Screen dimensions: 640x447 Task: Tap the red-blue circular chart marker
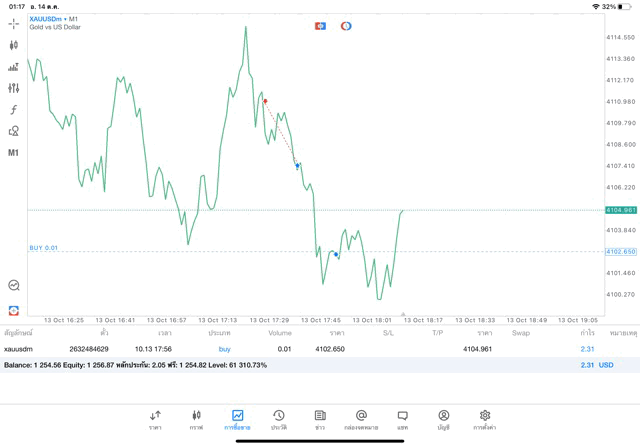(x=346, y=26)
